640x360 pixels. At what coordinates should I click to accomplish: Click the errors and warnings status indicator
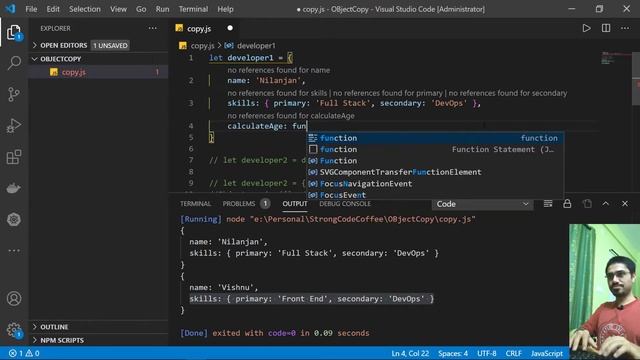(24, 353)
